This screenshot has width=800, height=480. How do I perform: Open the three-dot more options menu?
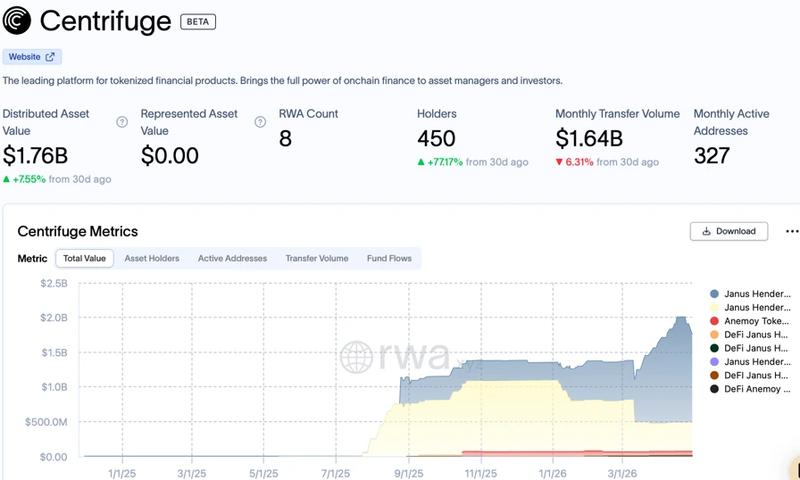[792, 231]
